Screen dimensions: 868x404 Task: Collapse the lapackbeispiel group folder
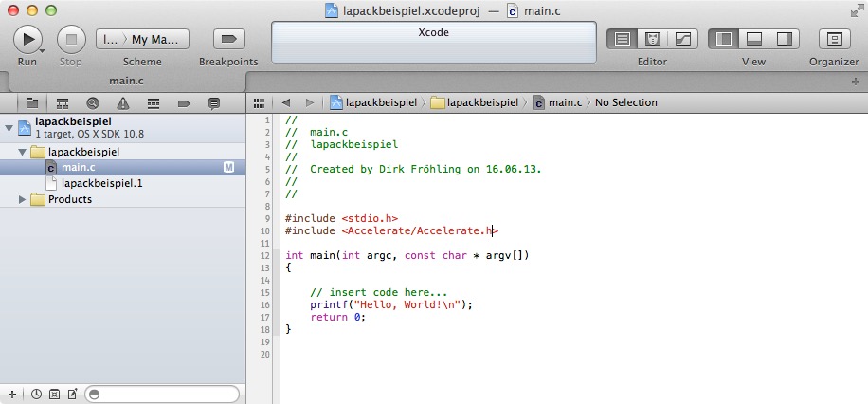coord(24,152)
